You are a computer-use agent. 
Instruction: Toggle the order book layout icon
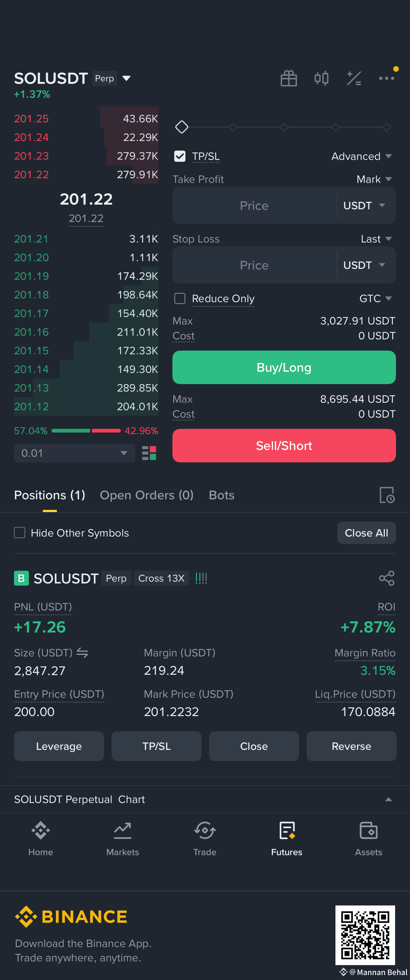[149, 453]
